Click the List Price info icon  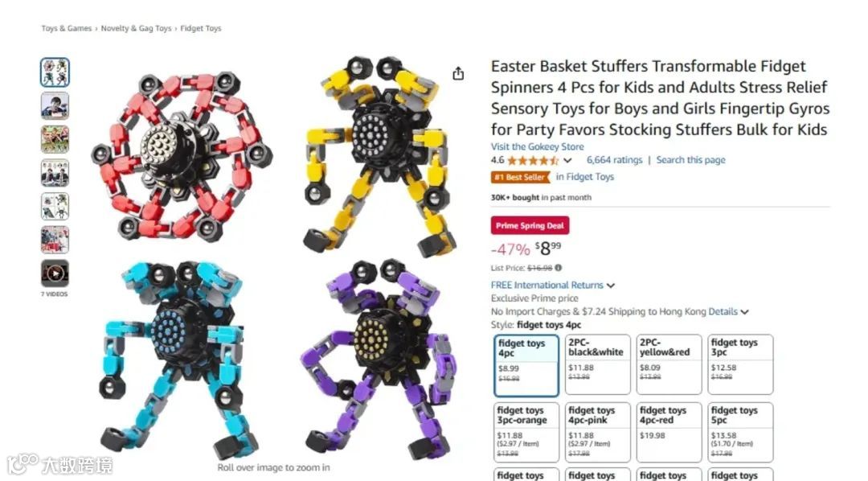(x=558, y=268)
